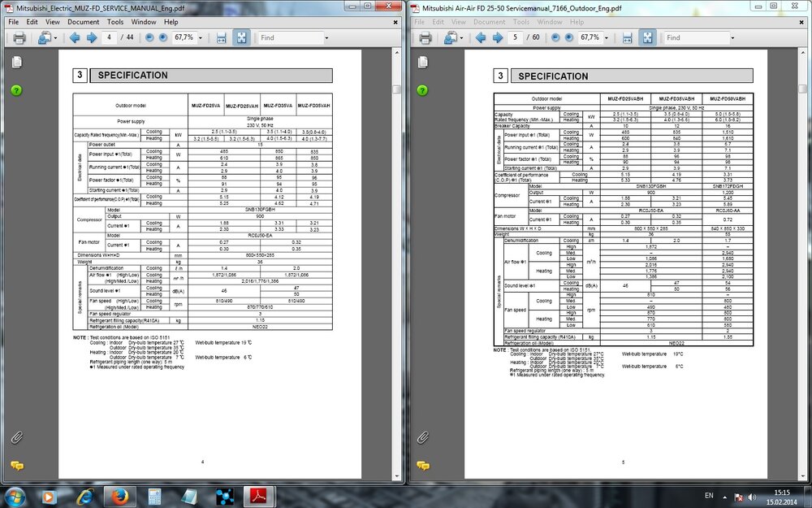This screenshot has height=508, width=812.
Task: Click the Find field in left window
Action: click(290, 37)
